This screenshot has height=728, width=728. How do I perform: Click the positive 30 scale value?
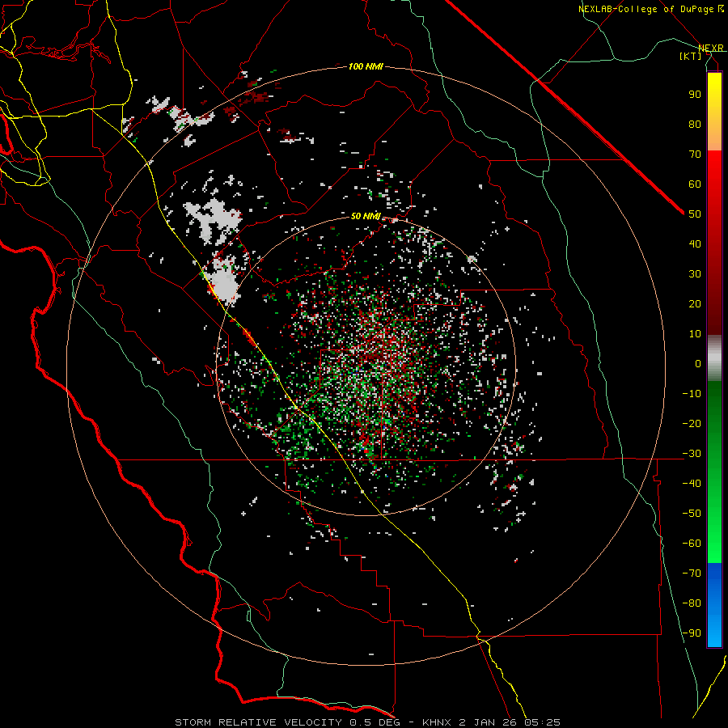(x=695, y=274)
